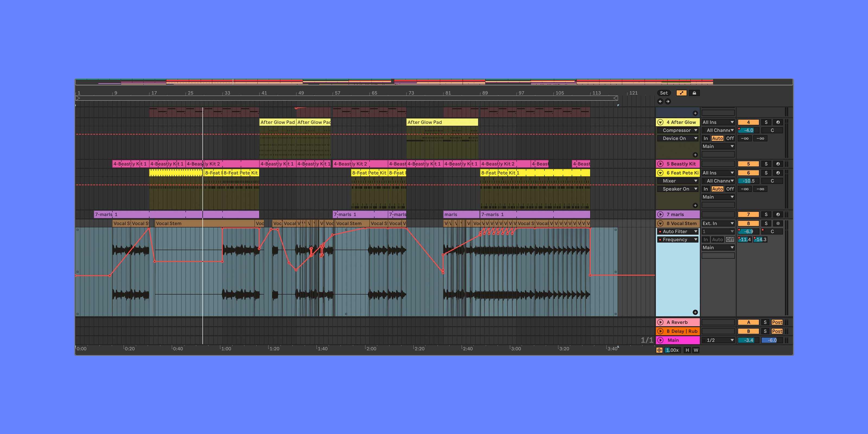Screen dimensions: 868x434
Task: Click the lock envelopes icon
Action: (x=694, y=93)
